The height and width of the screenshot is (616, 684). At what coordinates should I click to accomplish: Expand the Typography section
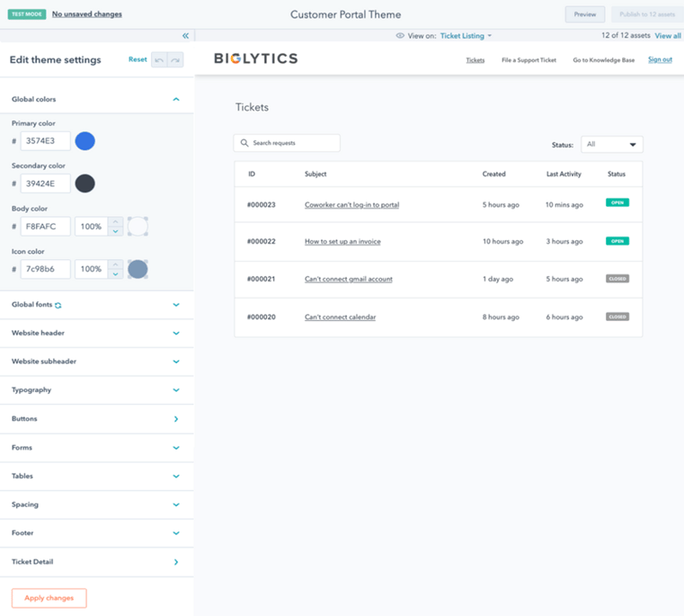[176, 390]
